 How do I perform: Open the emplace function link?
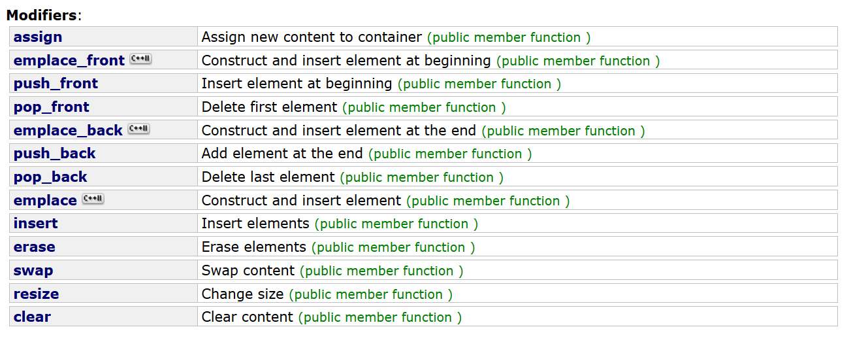point(45,200)
